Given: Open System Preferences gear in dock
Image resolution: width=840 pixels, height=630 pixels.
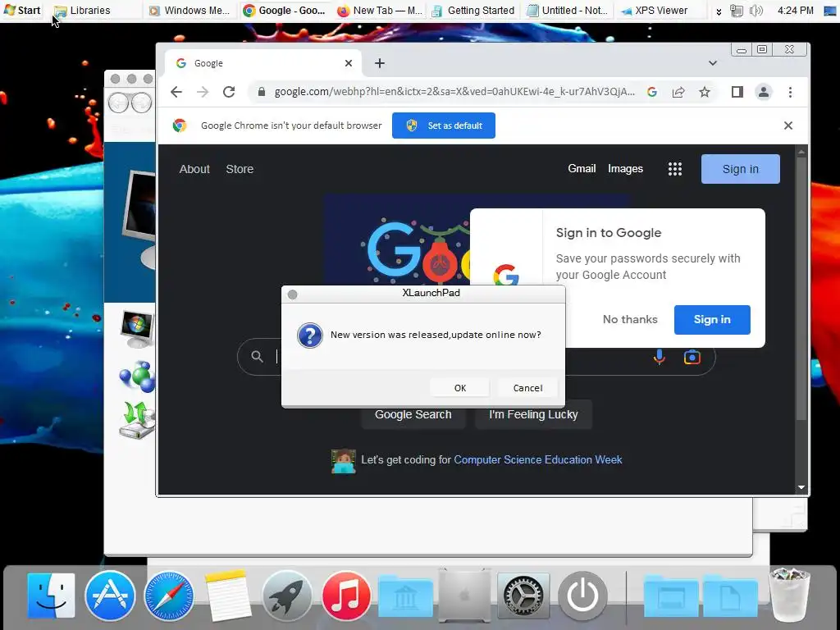Looking at the screenshot, I should tap(523, 596).
